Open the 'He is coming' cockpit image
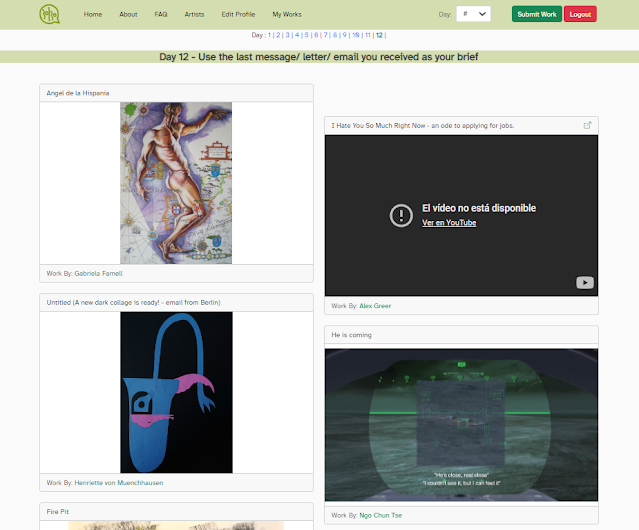The width and height of the screenshot is (639, 530). coord(461,425)
